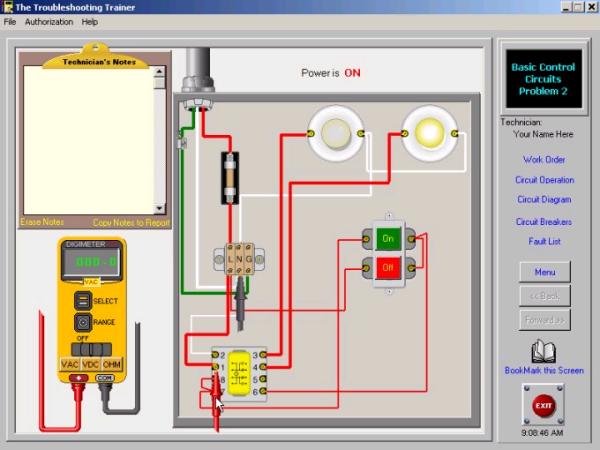Image resolution: width=600 pixels, height=450 pixels.
Task: Click the right lamp's right terminal
Action: pyautogui.click(x=454, y=133)
